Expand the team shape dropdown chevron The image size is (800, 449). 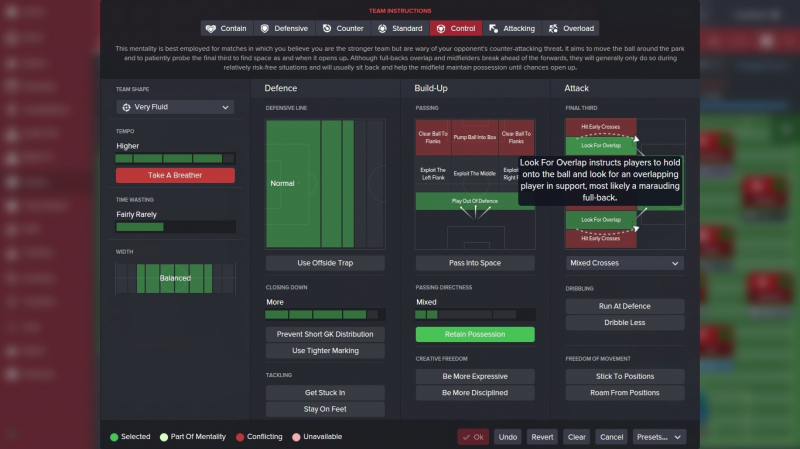225,108
